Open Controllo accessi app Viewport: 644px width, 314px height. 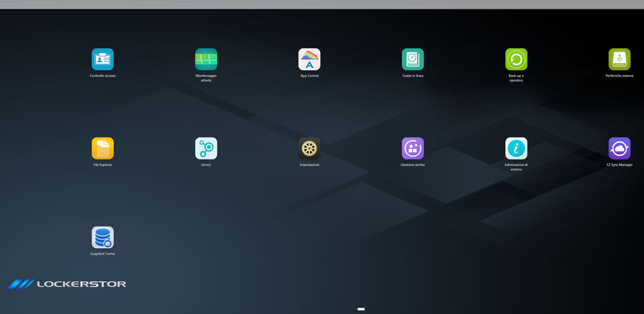(102, 59)
